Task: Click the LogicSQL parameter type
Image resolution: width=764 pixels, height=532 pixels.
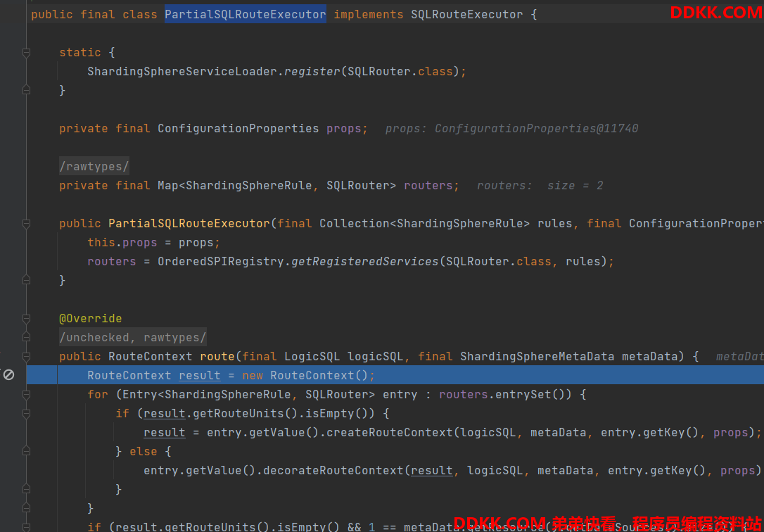Action: click(x=312, y=357)
